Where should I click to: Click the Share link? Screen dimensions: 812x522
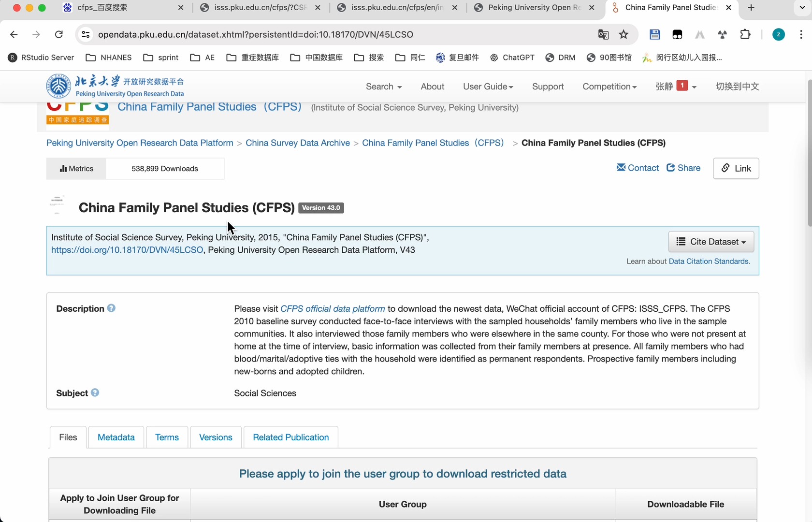point(683,168)
